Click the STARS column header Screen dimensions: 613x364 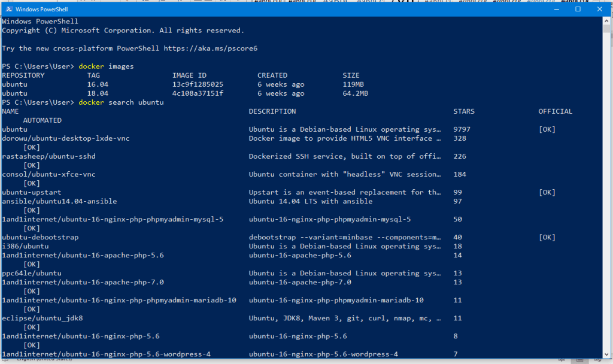pyautogui.click(x=464, y=111)
